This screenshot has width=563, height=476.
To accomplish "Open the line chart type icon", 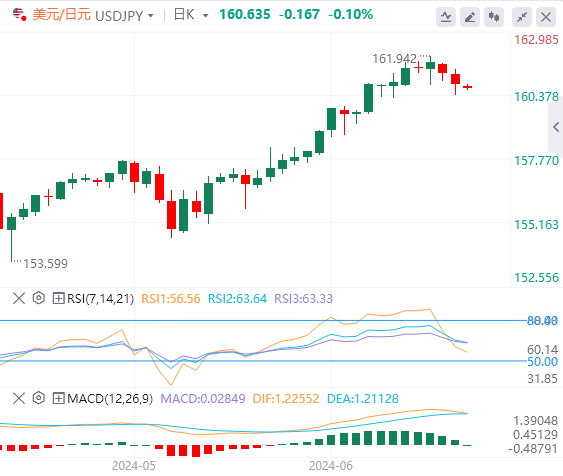I will pos(446,17).
